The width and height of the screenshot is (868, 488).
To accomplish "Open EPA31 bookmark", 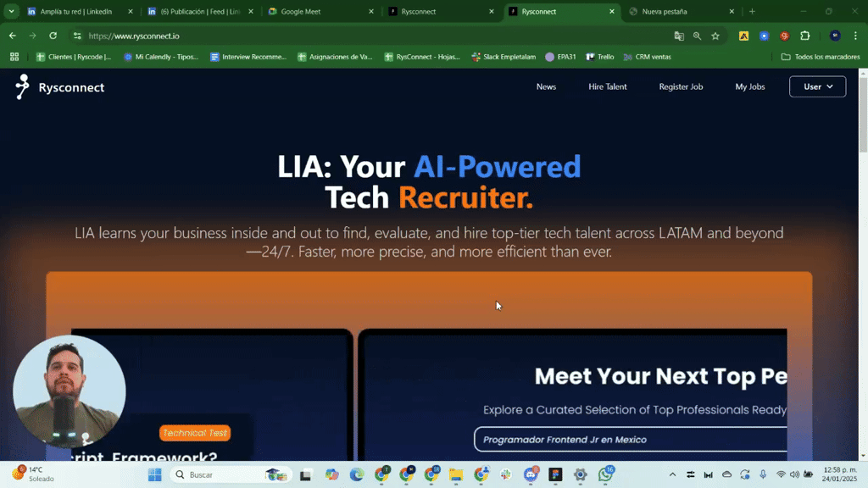I will click(561, 57).
